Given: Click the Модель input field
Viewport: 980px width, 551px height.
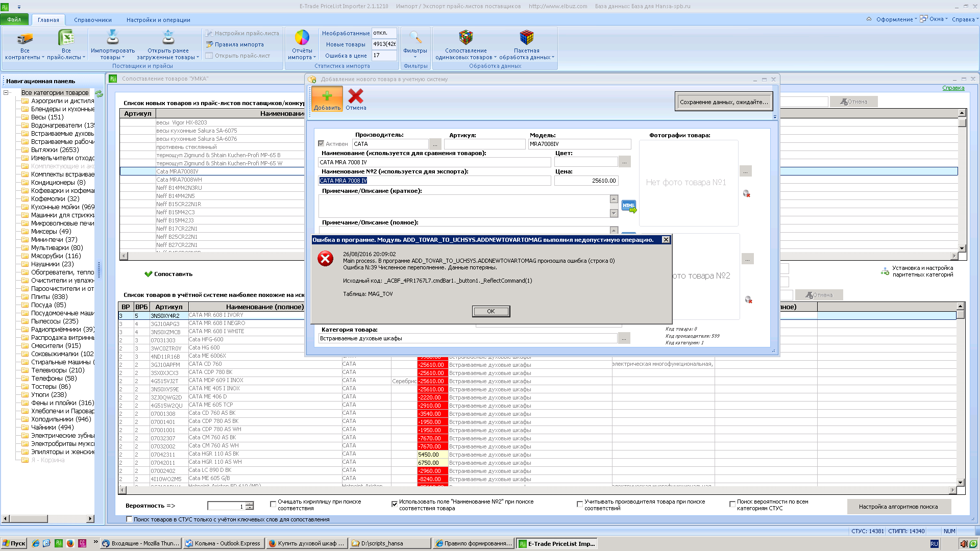Looking at the screenshot, I should tap(580, 144).
